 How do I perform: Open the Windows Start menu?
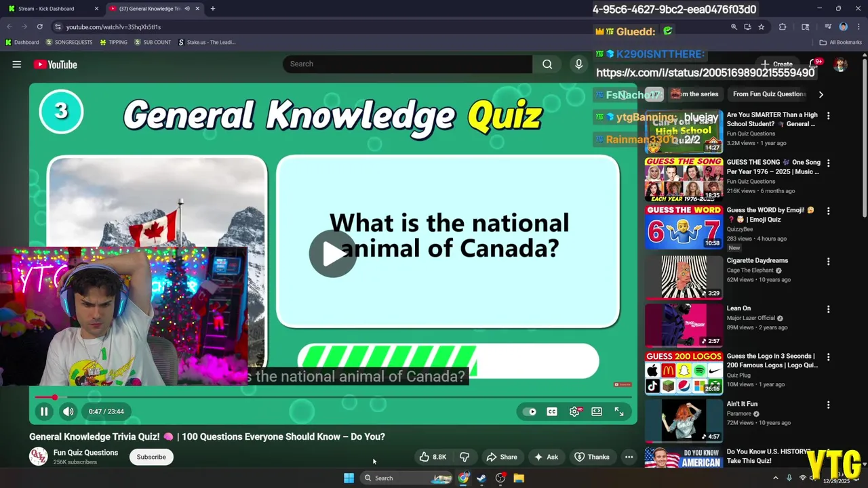tap(349, 478)
